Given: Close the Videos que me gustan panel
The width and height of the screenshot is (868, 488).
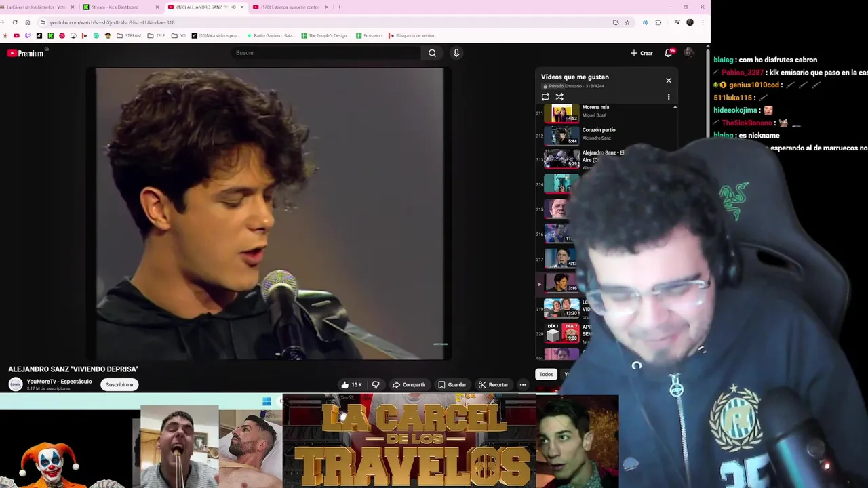Looking at the screenshot, I should [669, 81].
